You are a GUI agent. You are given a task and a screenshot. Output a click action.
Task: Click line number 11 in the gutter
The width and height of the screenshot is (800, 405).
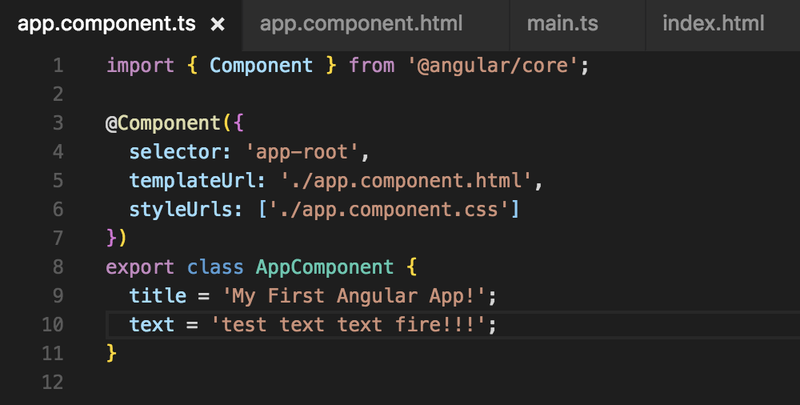(x=53, y=353)
